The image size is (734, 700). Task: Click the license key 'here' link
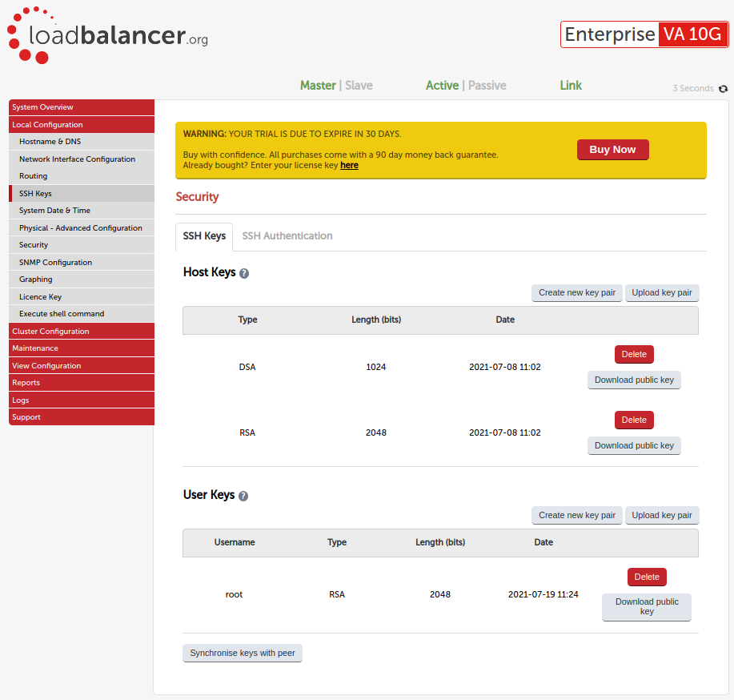click(349, 165)
